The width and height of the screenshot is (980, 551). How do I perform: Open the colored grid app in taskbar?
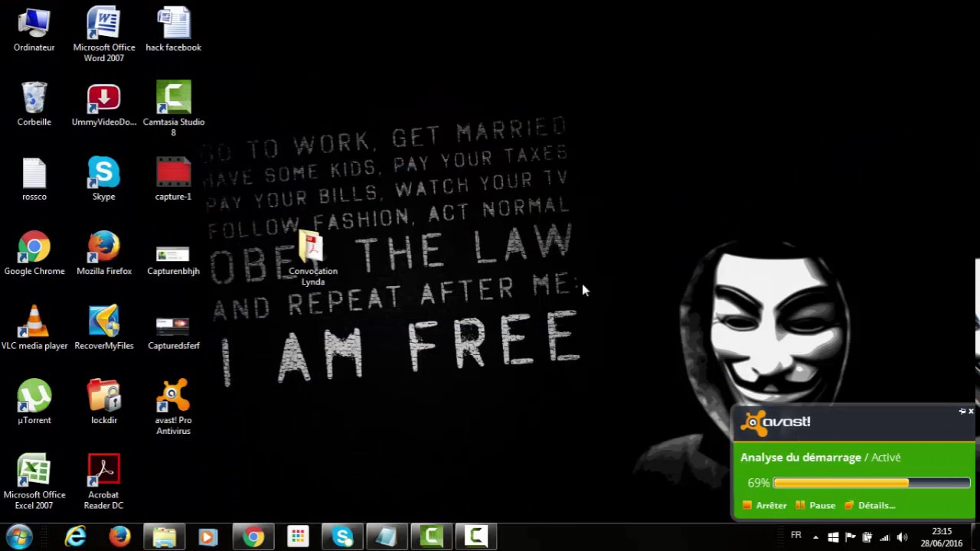tap(298, 537)
